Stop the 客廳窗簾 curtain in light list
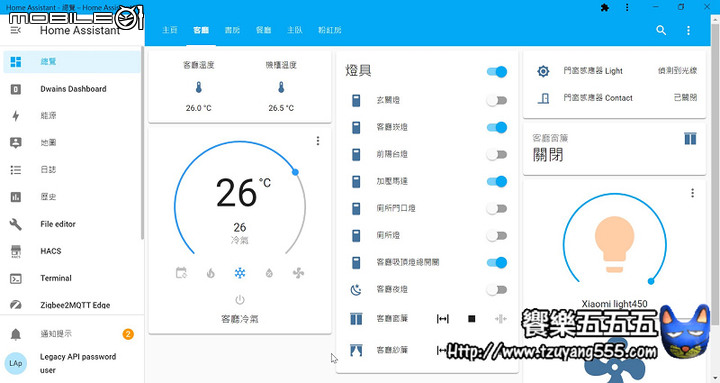720x383 pixels. tap(472, 319)
